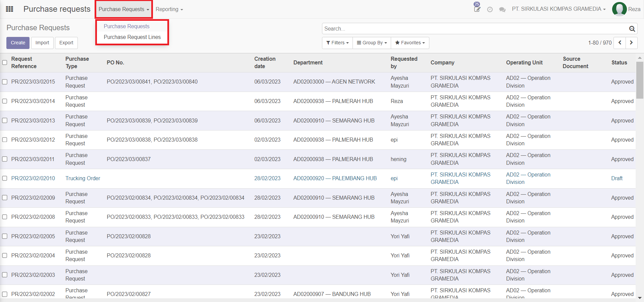
Task: Check the row PR/2023/03/02013
Action: coord(5,120)
